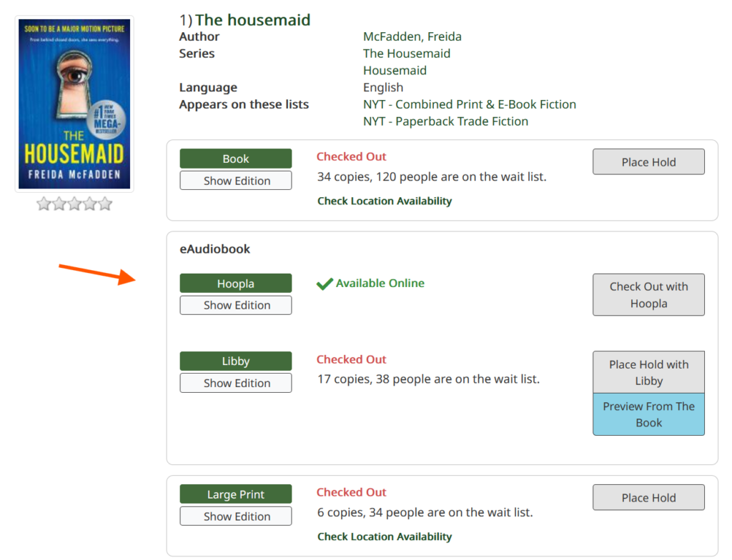This screenshot has width=732, height=560.
Task: Expand Show Edition under Book
Action: pos(236,181)
